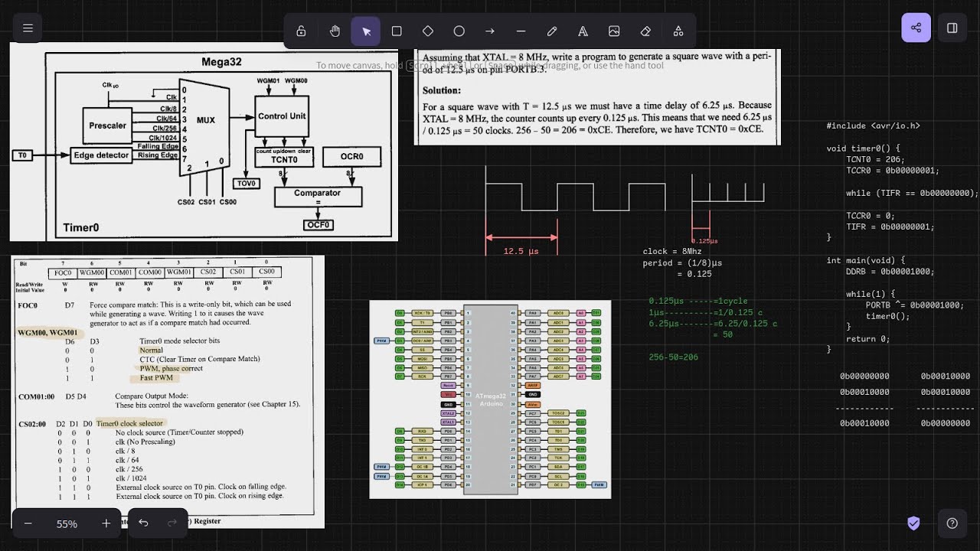Pick the Line tool
The width and height of the screenshot is (980, 551).
tap(521, 31)
